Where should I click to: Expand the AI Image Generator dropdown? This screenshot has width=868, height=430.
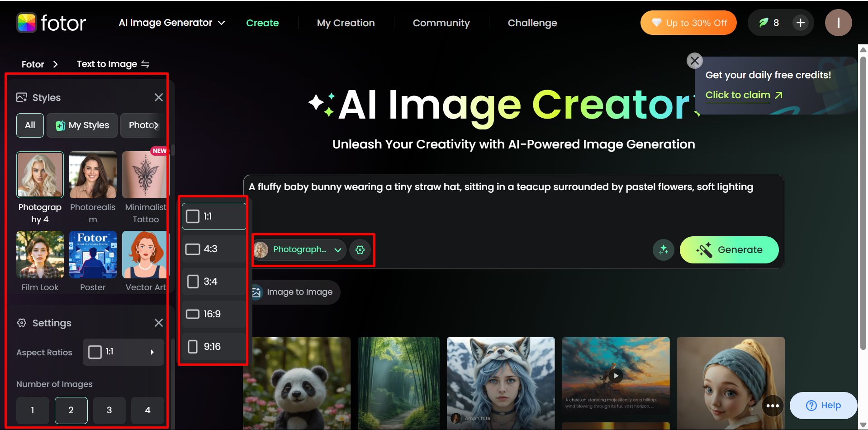click(x=172, y=23)
